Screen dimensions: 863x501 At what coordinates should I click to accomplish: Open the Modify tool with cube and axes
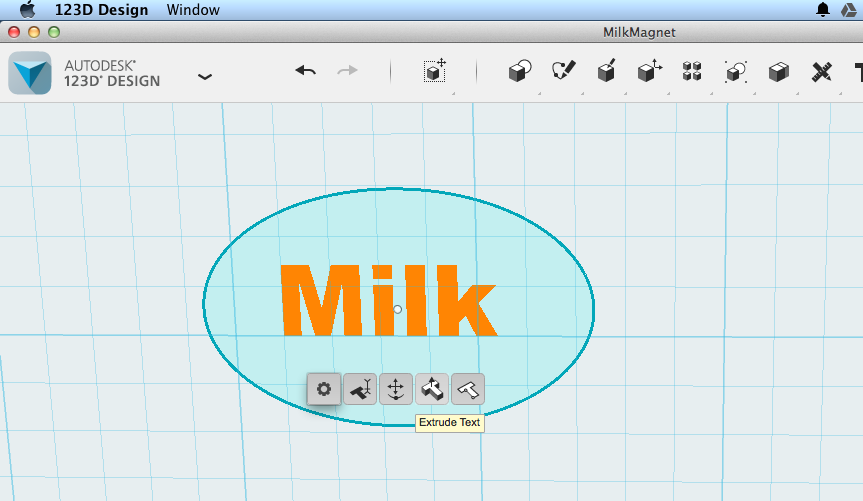click(649, 71)
